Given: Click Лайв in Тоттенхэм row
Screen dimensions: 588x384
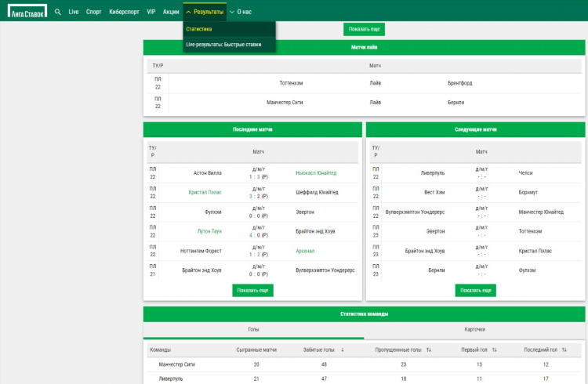Looking at the screenshot, I should point(376,83).
